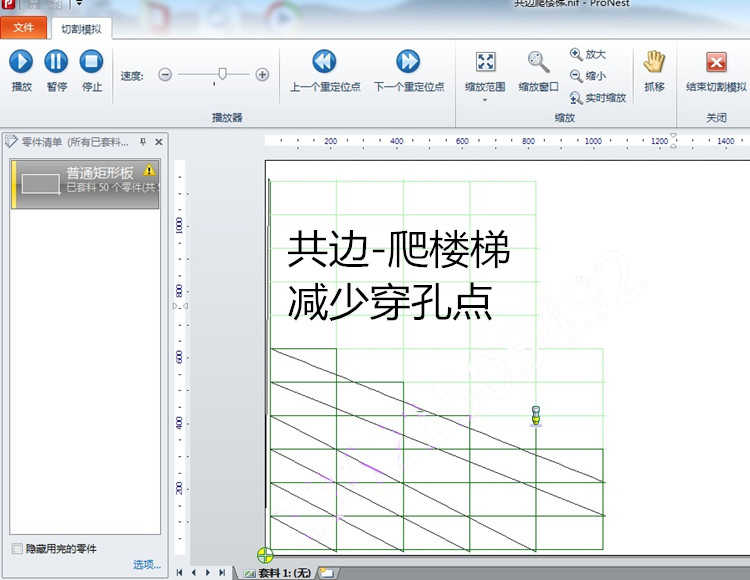Toggle 隐藏用完的零件 checkbox
This screenshot has width=750, height=580.
[17, 548]
